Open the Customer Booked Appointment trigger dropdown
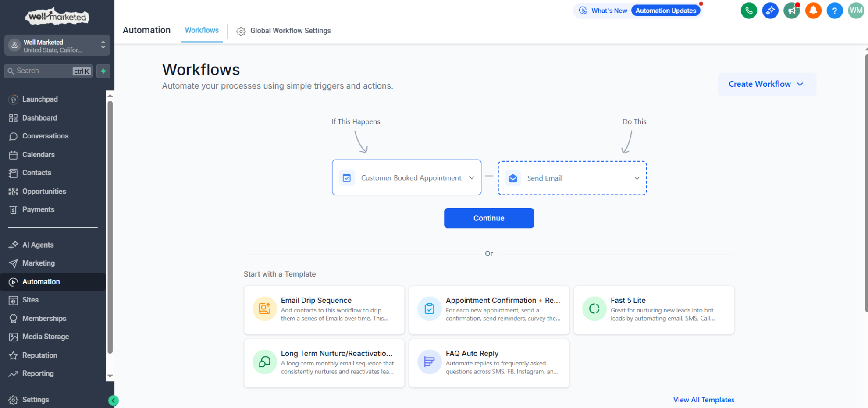This screenshot has height=408, width=868. (x=471, y=177)
